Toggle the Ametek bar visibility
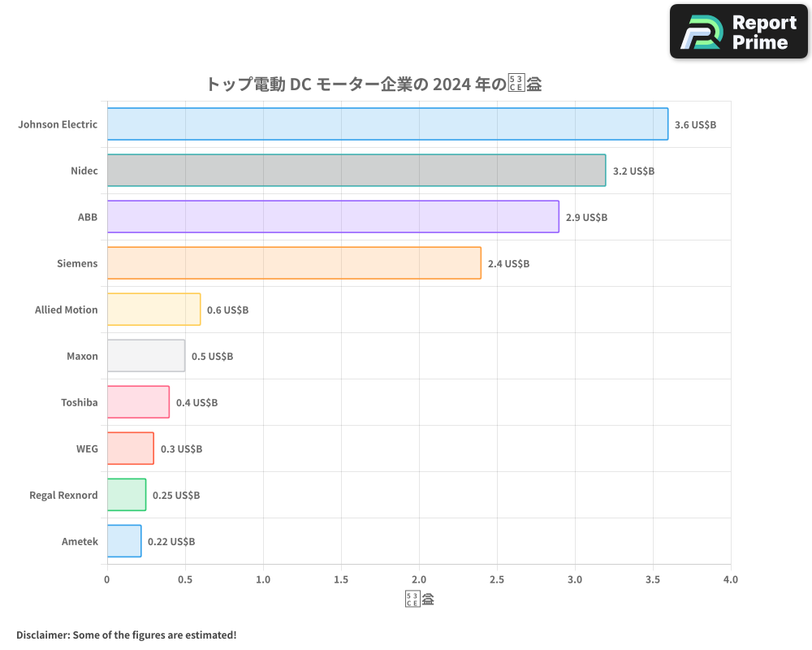 pos(122,541)
